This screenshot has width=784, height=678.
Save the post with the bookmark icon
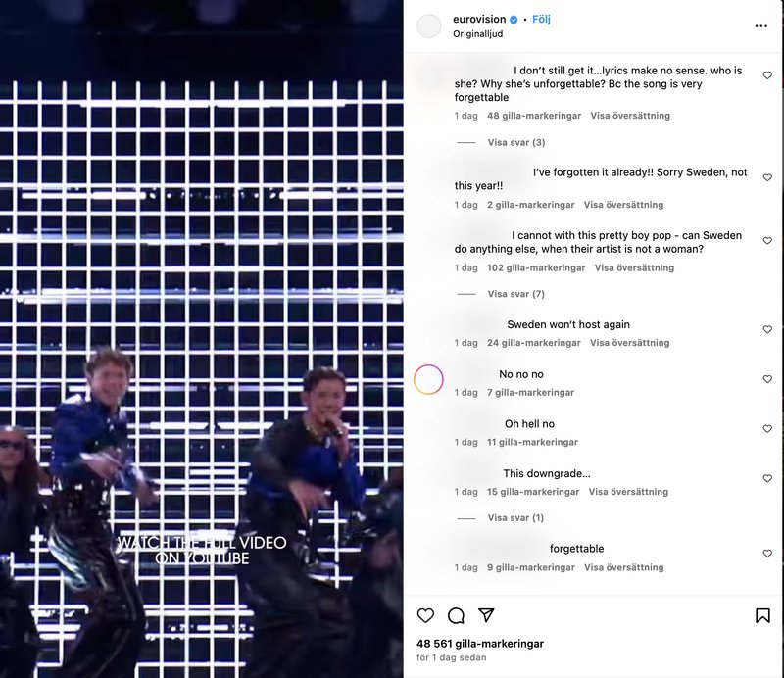(762, 615)
